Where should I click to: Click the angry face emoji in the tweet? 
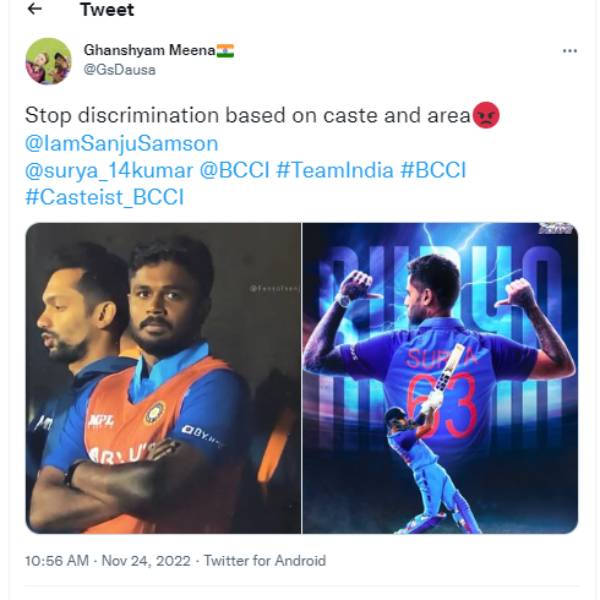coord(486,116)
